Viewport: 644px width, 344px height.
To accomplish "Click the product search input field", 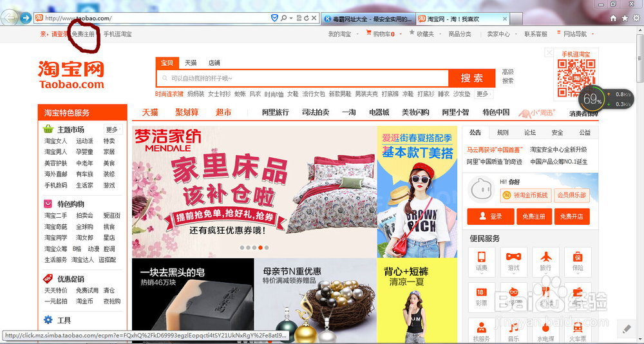I will (303, 78).
